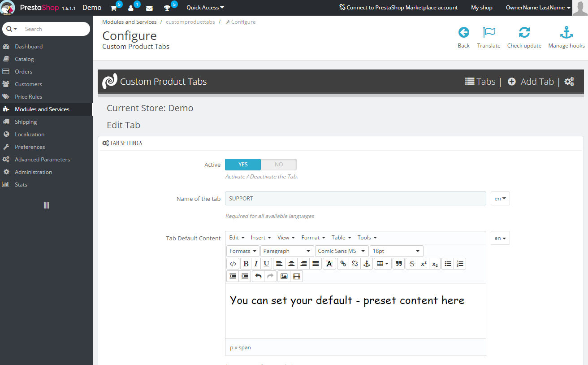588x365 pixels.
Task: Undo the last editor change
Action: click(258, 276)
